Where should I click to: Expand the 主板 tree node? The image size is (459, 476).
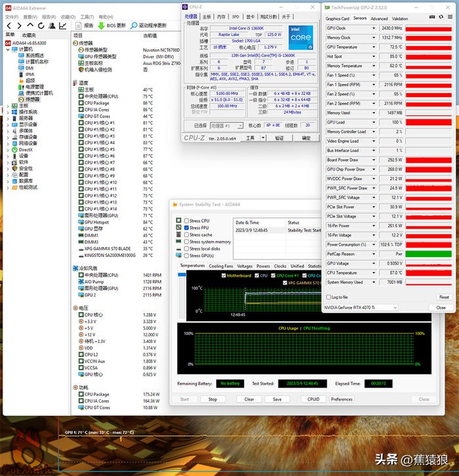(7, 106)
